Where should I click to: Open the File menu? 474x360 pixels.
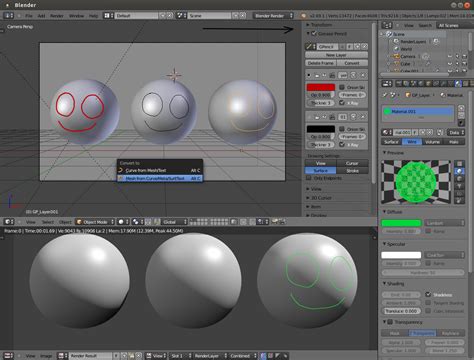click(29, 16)
